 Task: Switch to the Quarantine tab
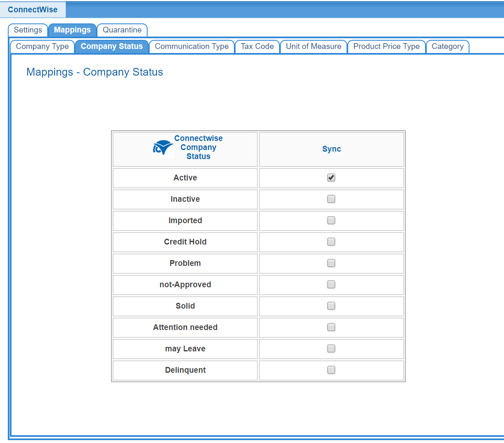(122, 30)
